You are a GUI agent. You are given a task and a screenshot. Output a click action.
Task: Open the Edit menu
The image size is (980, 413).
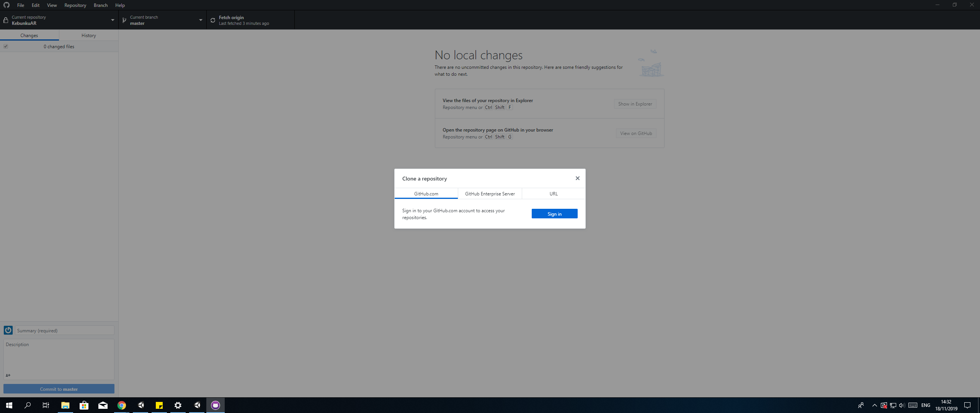click(x=36, y=5)
